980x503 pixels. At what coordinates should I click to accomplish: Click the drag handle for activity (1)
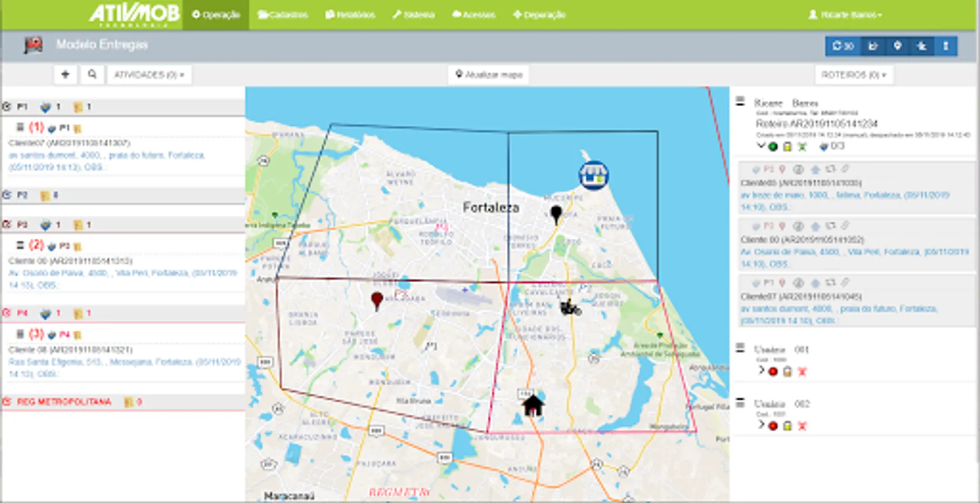(20, 127)
